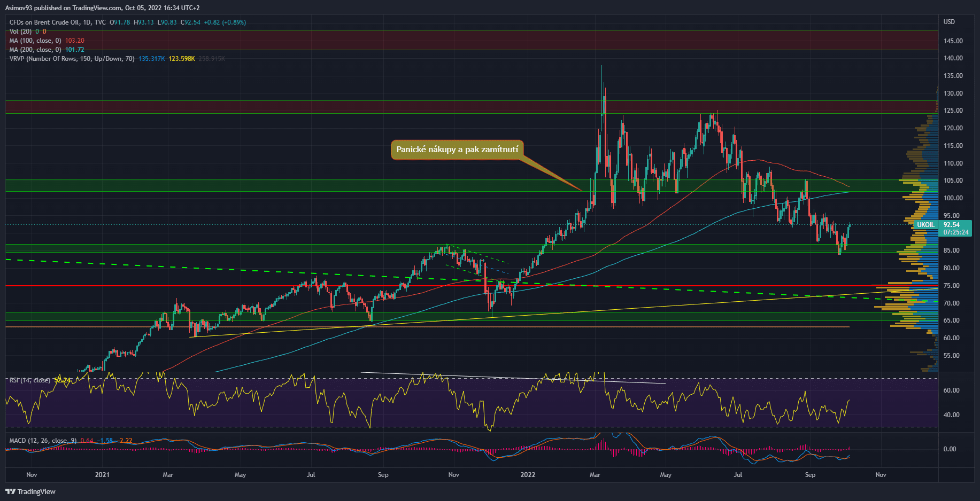Select the Vol (20) indicator legend

(21, 32)
